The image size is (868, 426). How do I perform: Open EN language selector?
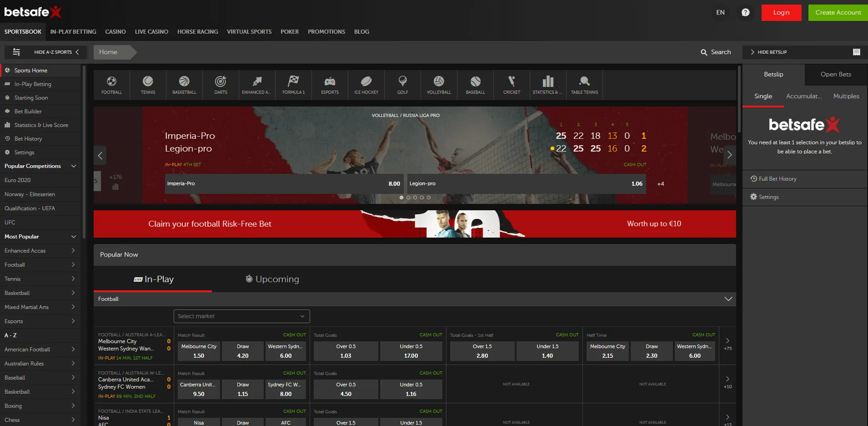coord(720,12)
